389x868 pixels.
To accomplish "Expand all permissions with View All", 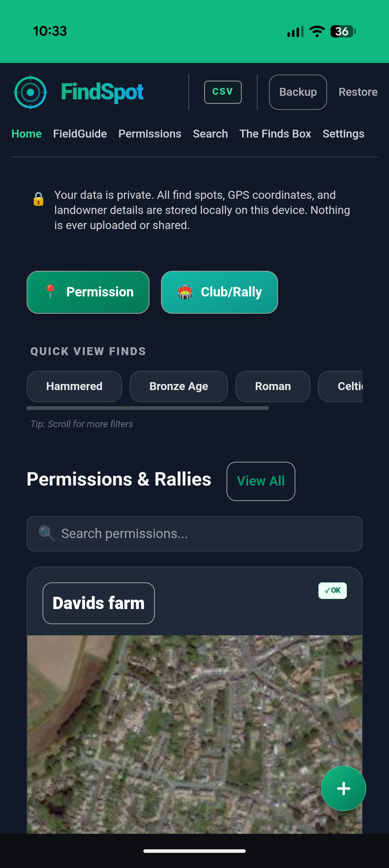I will pos(260,481).
